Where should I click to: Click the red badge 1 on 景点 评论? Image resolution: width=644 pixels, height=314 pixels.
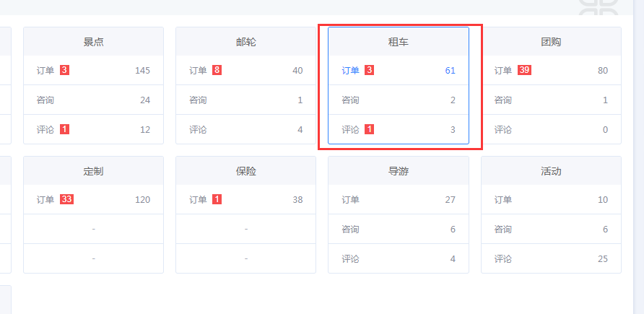coord(64,130)
